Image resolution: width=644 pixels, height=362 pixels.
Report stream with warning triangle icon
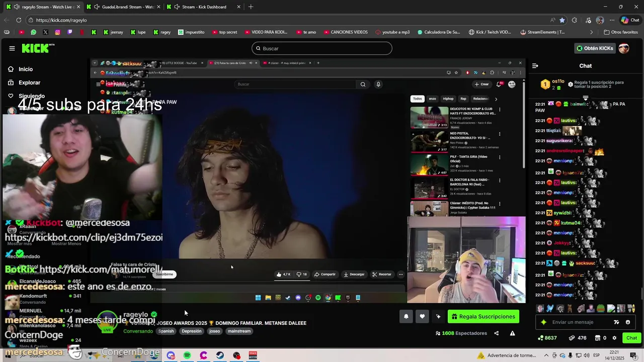pyautogui.click(x=512, y=333)
